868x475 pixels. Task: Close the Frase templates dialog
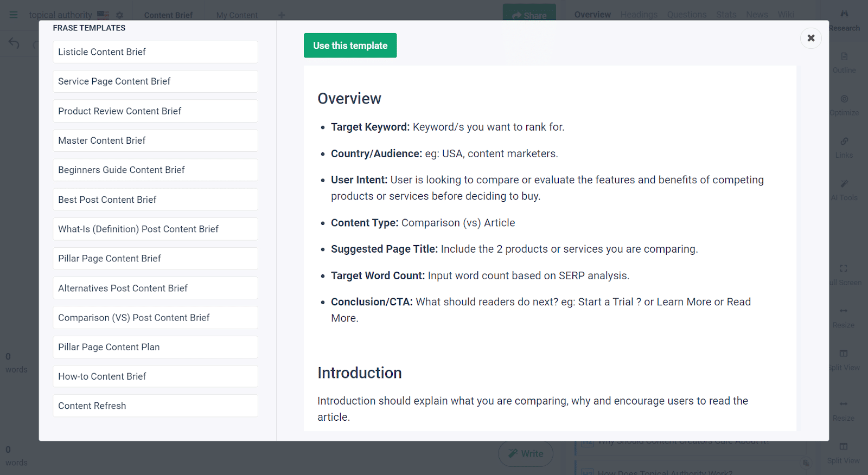pyautogui.click(x=810, y=38)
